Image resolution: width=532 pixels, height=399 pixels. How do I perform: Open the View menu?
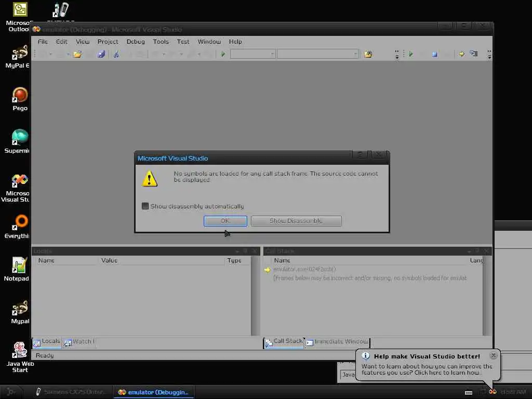click(83, 42)
